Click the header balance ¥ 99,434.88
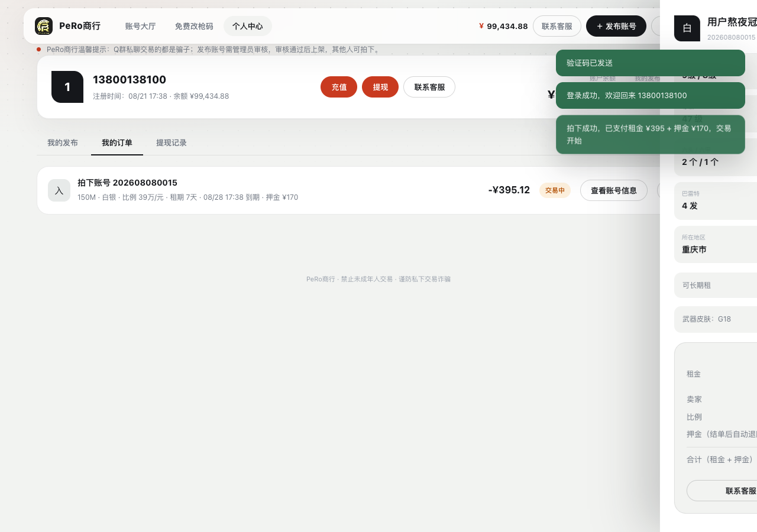The width and height of the screenshot is (757, 532). coord(503,26)
